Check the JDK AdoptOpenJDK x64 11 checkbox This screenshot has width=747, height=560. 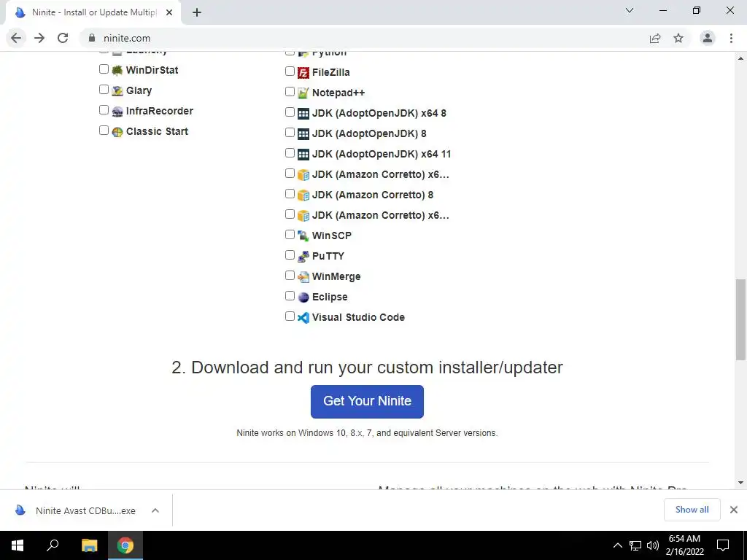click(x=290, y=153)
